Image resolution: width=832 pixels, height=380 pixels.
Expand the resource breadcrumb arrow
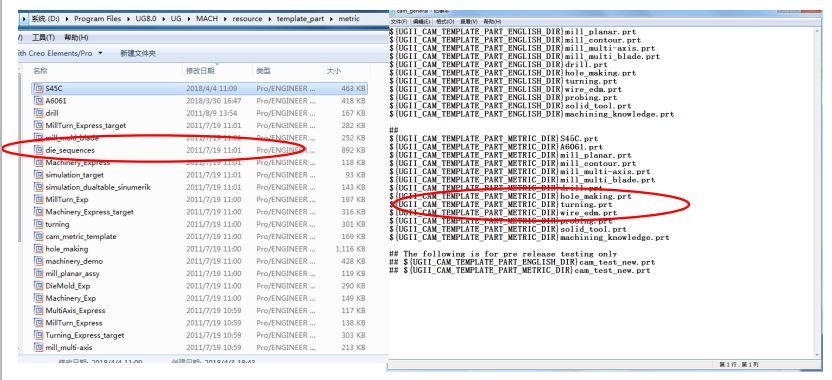(x=270, y=19)
